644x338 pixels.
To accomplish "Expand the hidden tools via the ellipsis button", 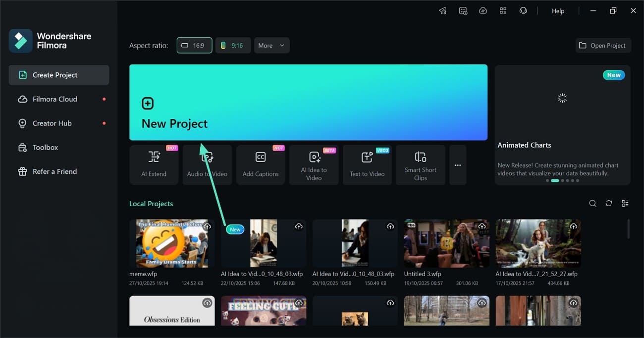I will pos(457,165).
